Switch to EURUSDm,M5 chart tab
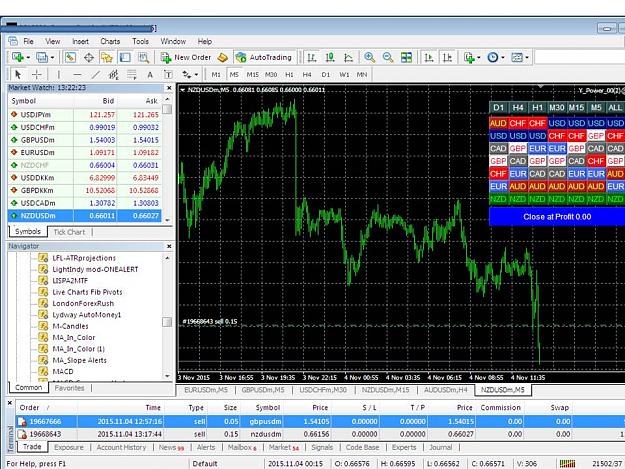 206,390
